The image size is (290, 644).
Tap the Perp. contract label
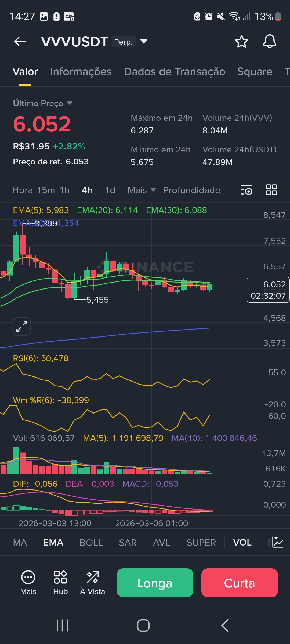(x=124, y=42)
